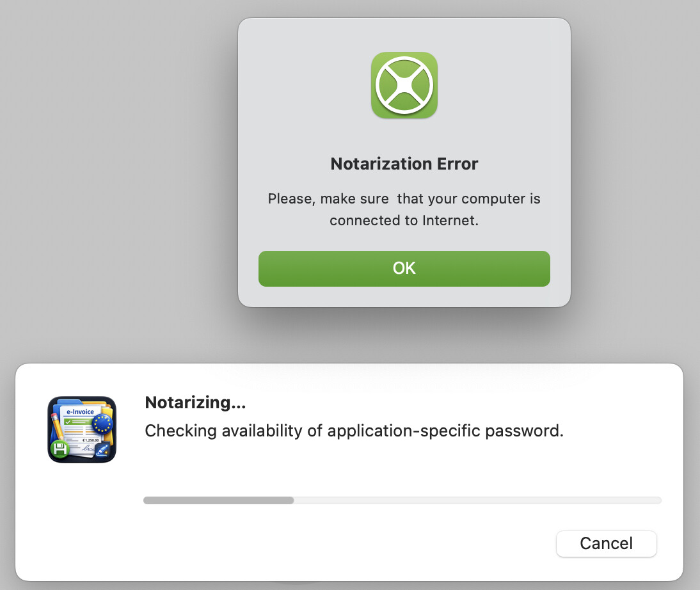Click the internet connection error message text
Image resolution: width=700 pixels, height=590 pixels.
click(404, 209)
